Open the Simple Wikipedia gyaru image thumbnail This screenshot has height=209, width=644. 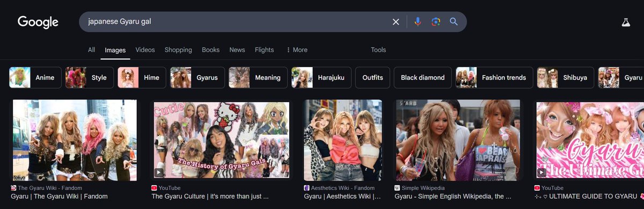coord(458,140)
